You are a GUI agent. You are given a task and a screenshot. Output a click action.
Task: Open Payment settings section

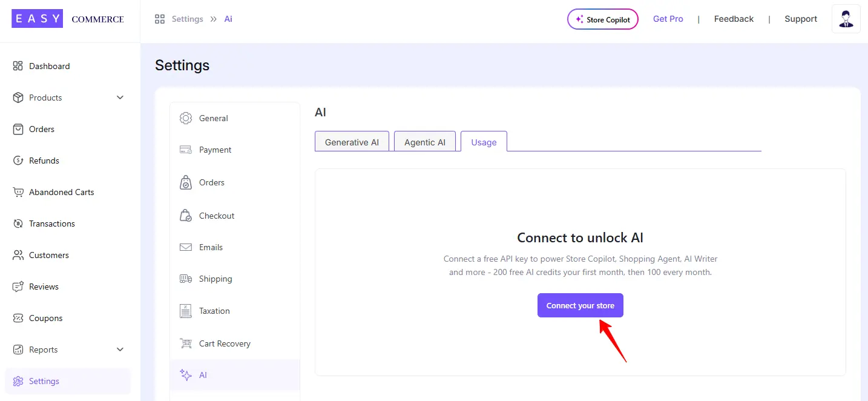(235, 150)
